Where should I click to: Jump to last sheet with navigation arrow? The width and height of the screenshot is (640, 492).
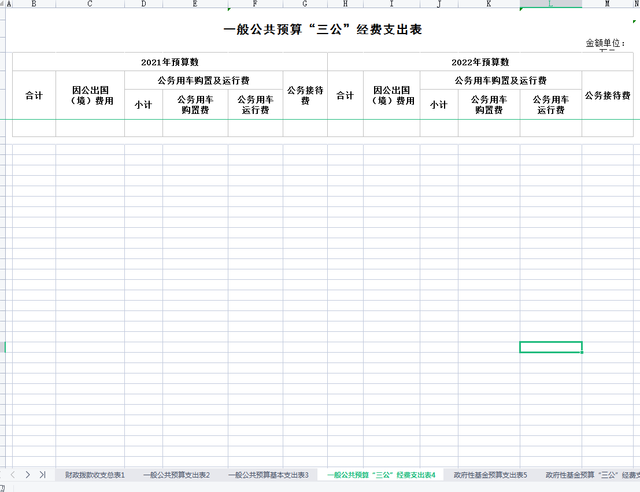click(42, 474)
